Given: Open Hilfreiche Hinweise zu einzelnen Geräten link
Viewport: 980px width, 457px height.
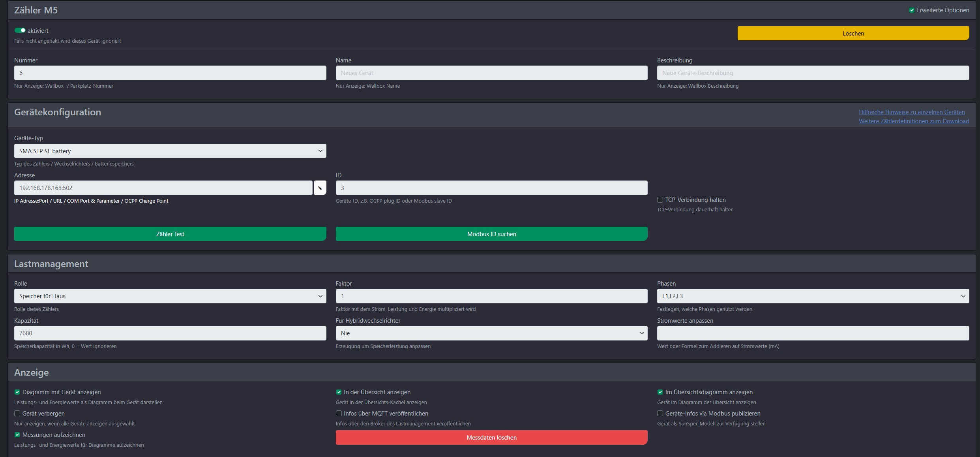Looking at the screenshot, I should coord(912,112).
